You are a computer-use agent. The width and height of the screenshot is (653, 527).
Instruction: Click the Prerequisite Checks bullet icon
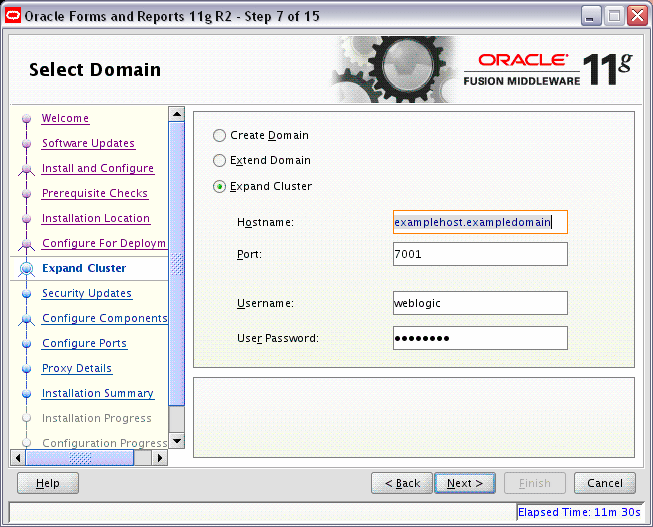[27, 194]
